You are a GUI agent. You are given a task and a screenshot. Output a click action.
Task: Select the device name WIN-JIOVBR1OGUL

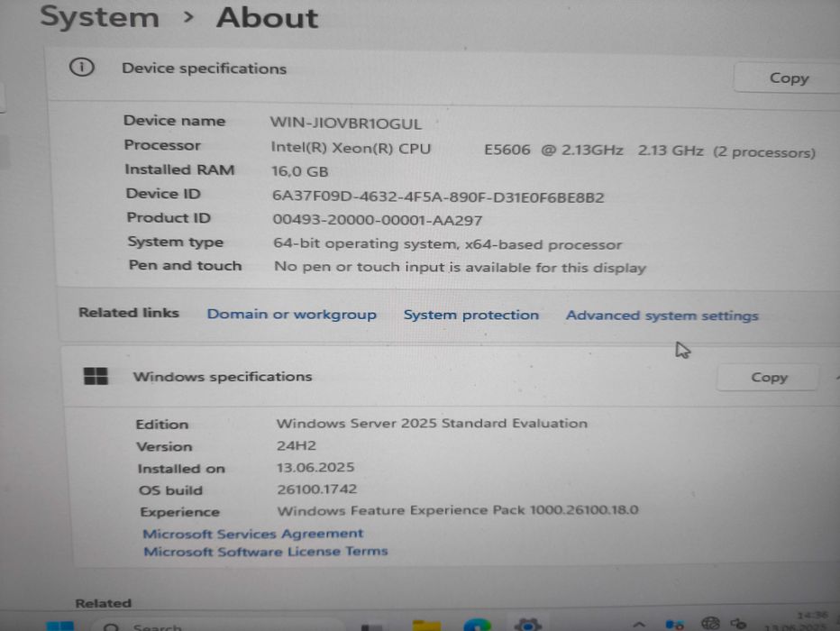pos(345,123)
